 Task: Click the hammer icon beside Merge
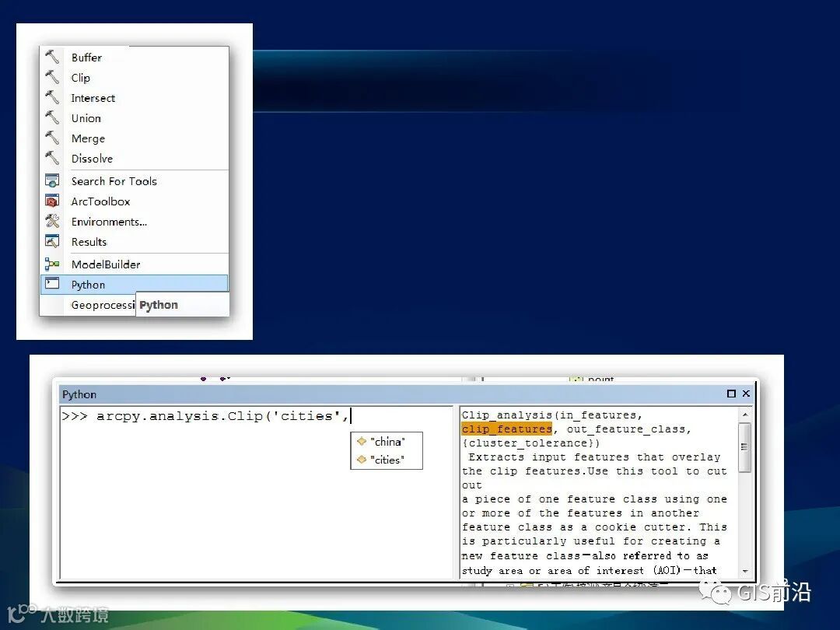tap(52, 138)
